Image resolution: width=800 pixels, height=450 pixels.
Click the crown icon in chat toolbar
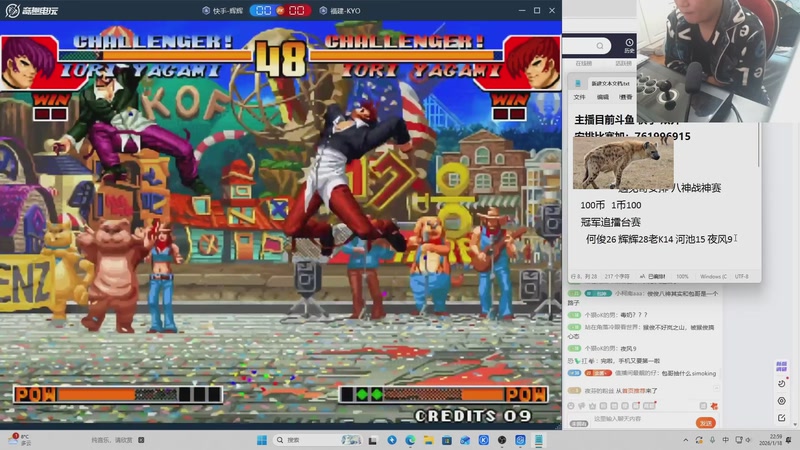[x=592, y=406]
